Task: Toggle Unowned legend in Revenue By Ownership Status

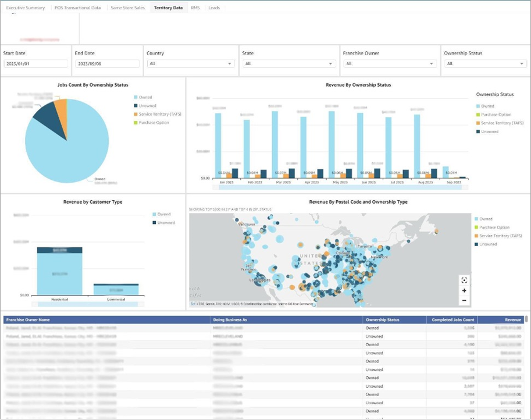Action: (487, 131)
